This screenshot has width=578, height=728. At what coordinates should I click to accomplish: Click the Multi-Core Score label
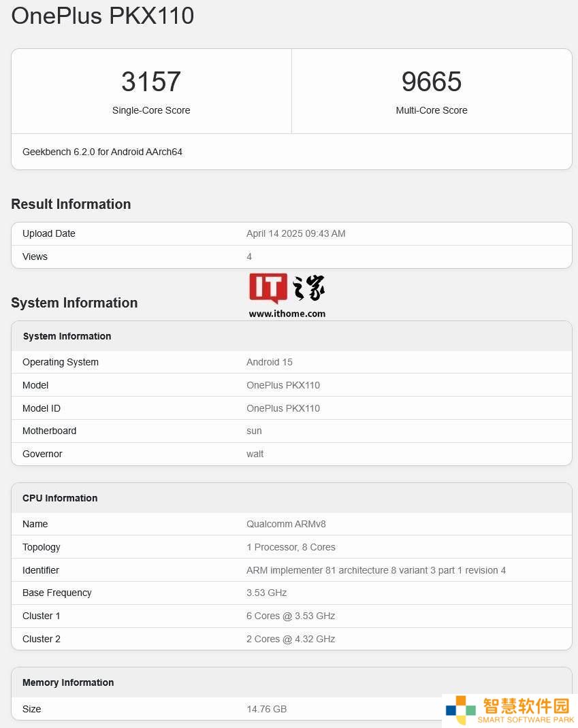[432, 110]
